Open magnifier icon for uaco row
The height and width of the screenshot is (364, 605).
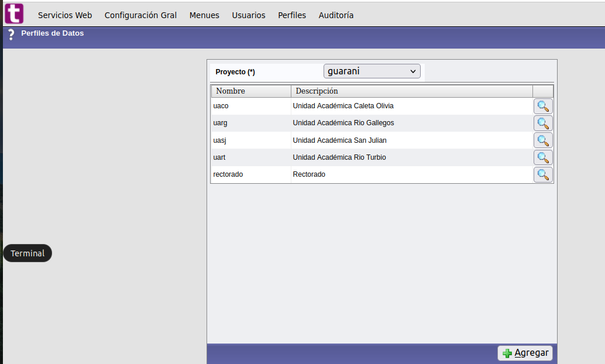pyautogui.click(x=543, y=107)
